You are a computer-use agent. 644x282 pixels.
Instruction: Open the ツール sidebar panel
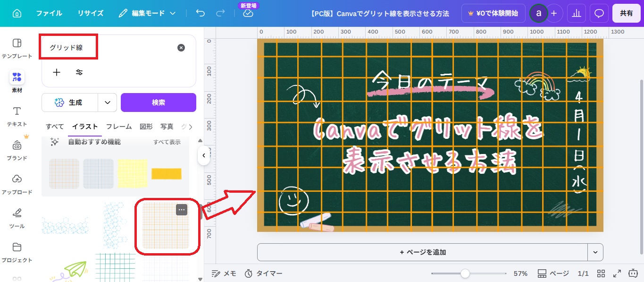(x=17, y=218)
